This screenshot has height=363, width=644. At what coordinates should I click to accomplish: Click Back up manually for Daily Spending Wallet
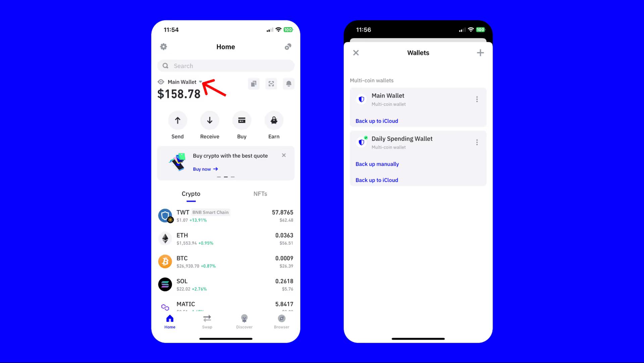377,164
